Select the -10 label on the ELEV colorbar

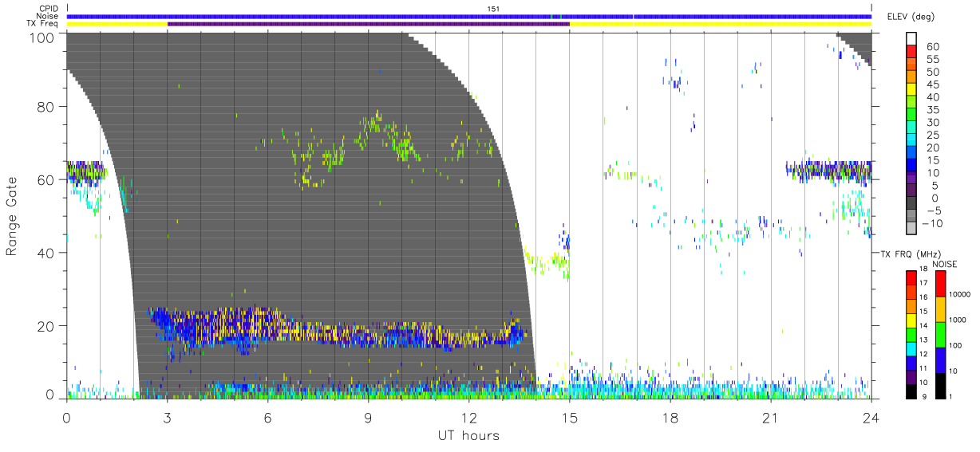coord(931,223)
